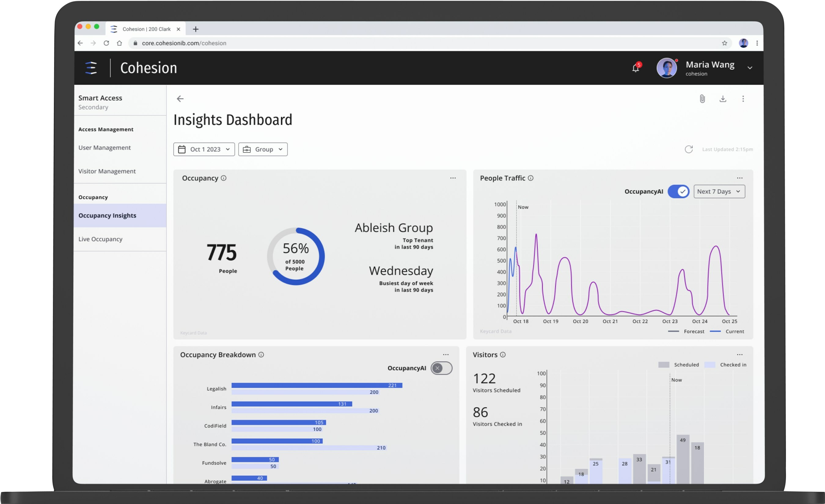
Task: Open User Management page
Action: [x=105, y=148]
